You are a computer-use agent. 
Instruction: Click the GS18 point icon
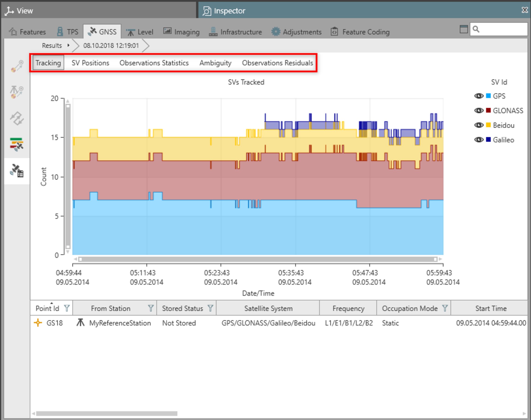coord(38,323)
